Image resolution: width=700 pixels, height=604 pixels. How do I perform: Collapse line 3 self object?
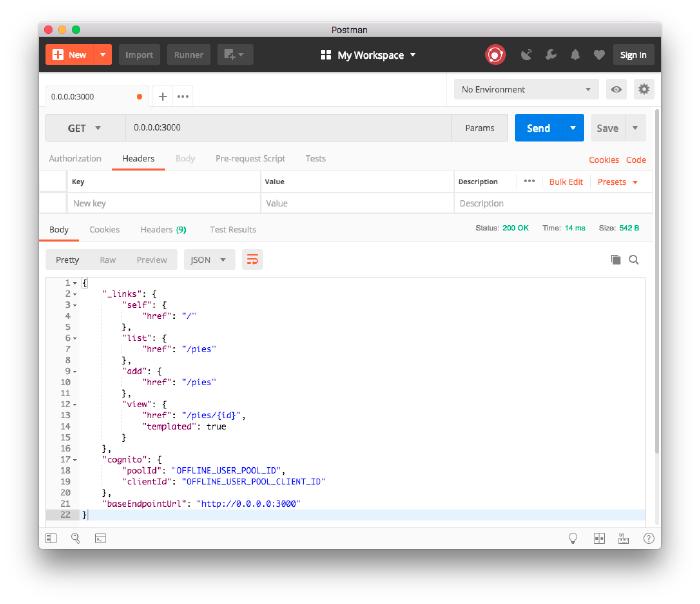point(75,305)
